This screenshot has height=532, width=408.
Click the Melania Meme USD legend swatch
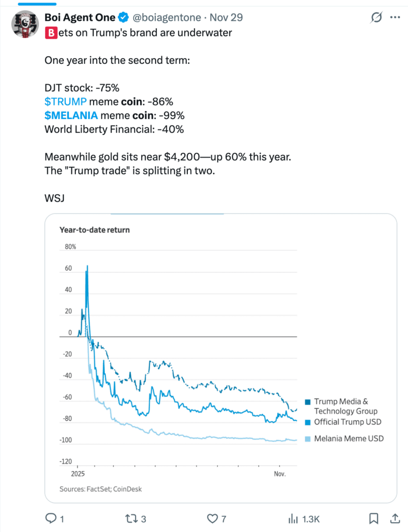(x=308, y=439)
